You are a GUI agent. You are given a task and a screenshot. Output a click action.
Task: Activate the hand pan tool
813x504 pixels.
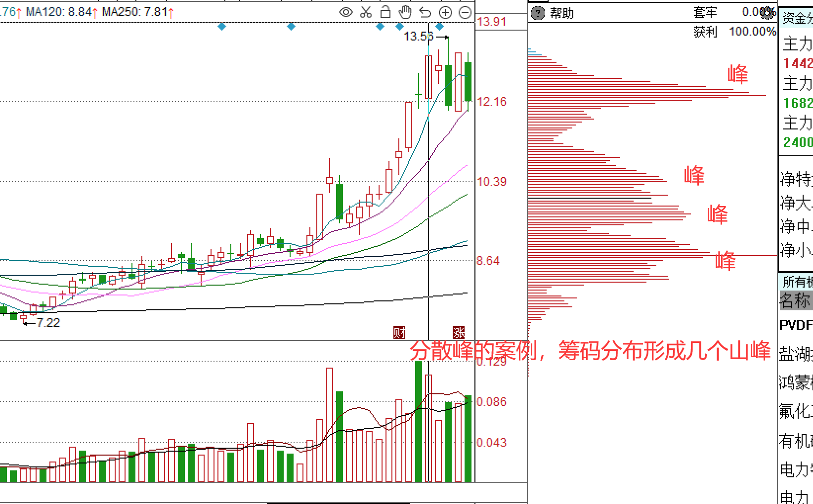click(x=405, y=12)
